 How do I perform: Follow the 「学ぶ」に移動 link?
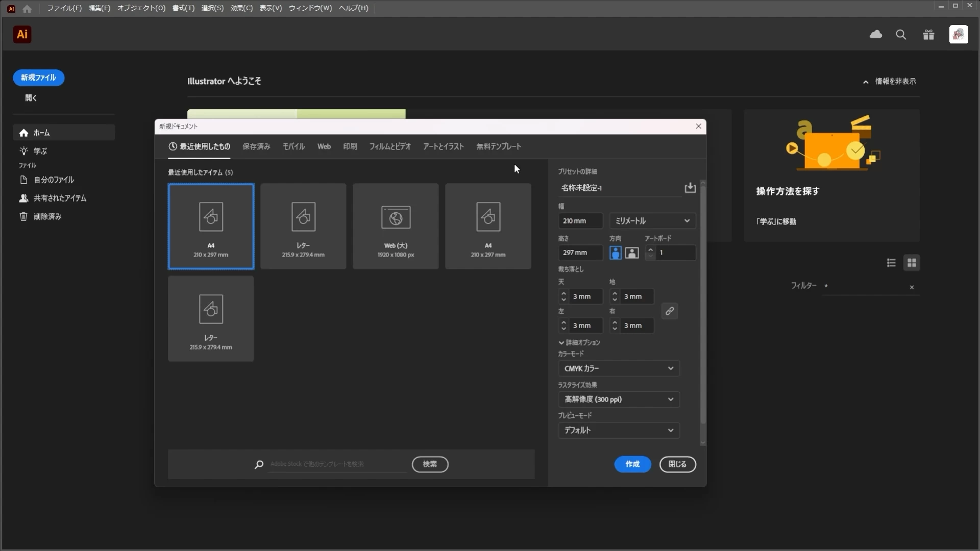click(776, 221)
